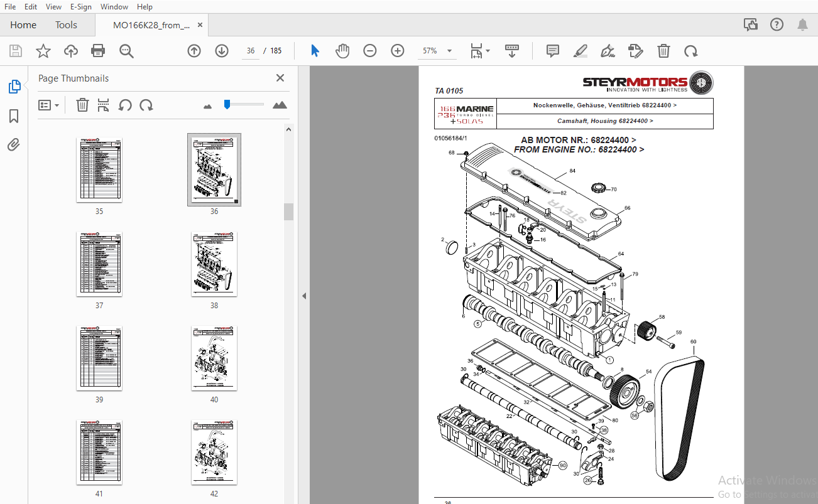Open the Sign document pen tool
This screenshot has width=818, height=504.
coord(608,51)
